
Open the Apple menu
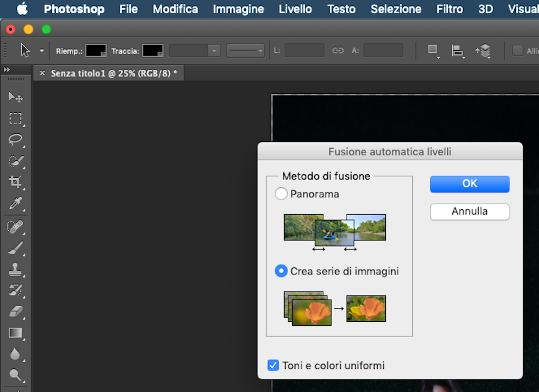22,9
